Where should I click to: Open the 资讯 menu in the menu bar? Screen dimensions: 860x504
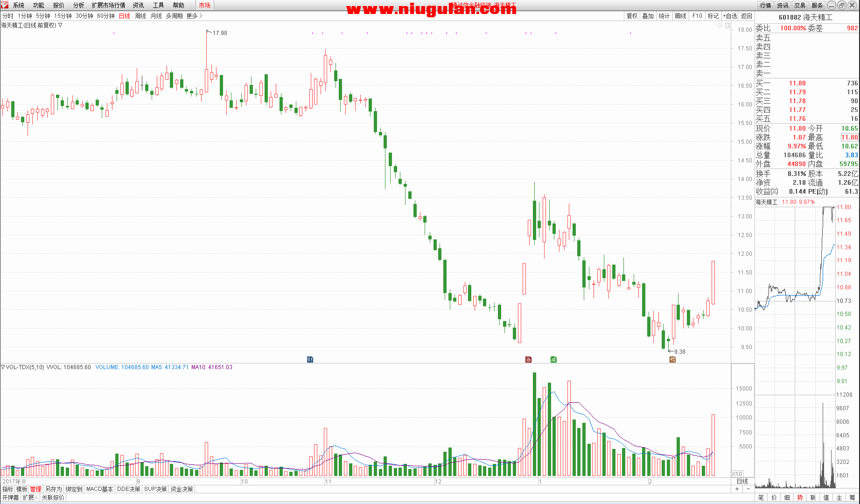(139, 5)
